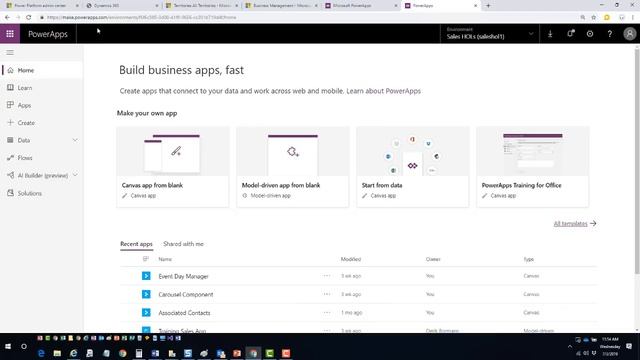Switch to Power Platform admin center tab
Image resolution: width=640 pixels, height=360 pixels.
click(42, 6)
